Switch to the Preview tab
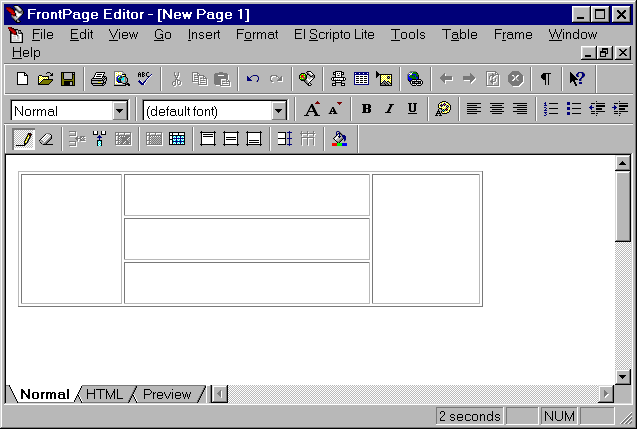637x429 pixels. point(167,394)
